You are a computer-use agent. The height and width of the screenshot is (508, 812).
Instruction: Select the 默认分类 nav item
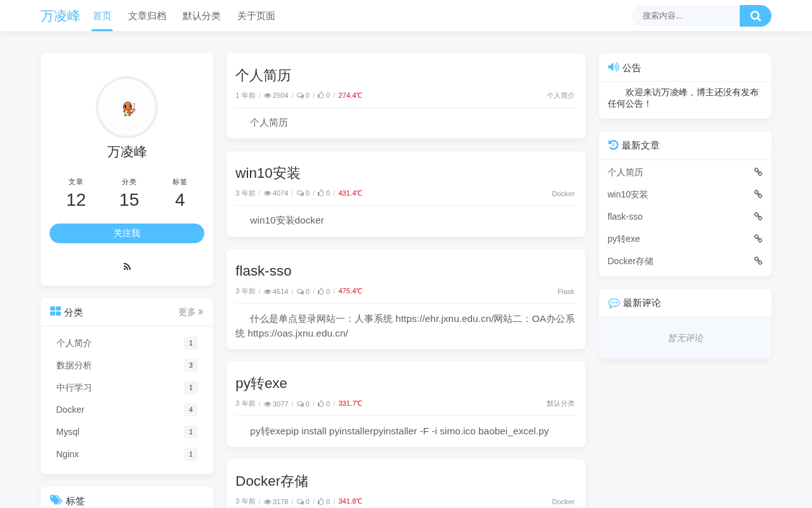[202, 16]
